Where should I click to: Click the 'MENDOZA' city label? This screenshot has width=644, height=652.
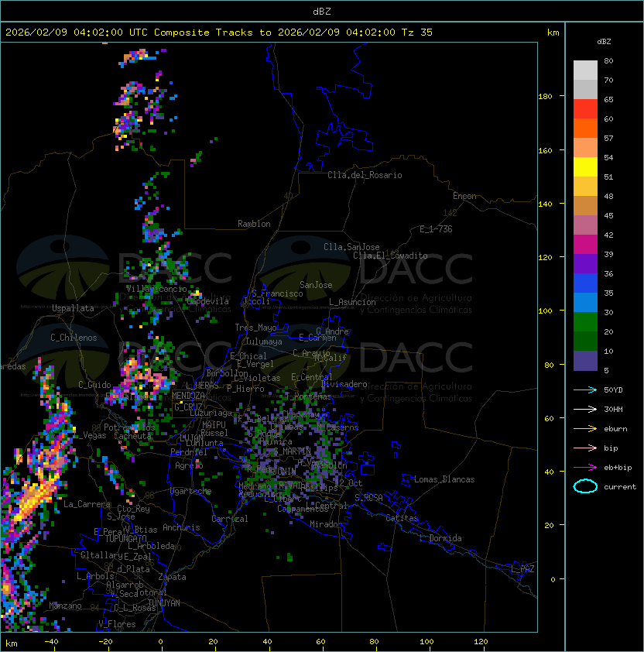pyautogui.click(x=188, y=395)
